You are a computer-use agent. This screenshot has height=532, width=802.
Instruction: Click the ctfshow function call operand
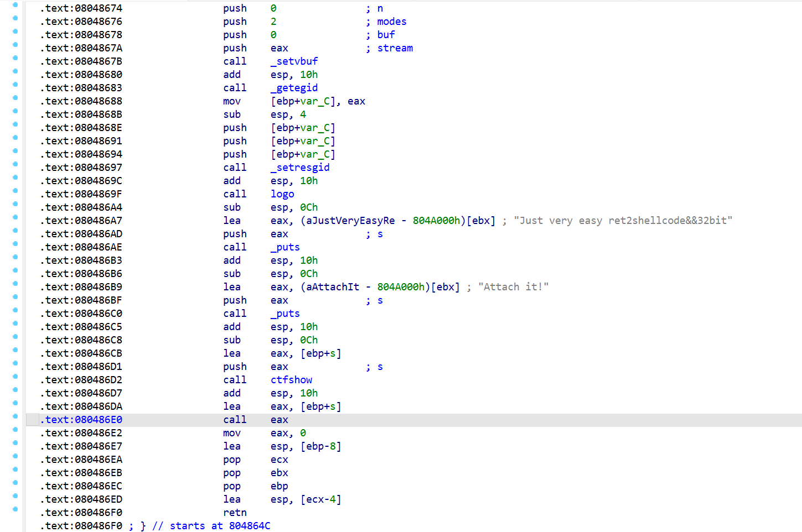coord(291,380)
